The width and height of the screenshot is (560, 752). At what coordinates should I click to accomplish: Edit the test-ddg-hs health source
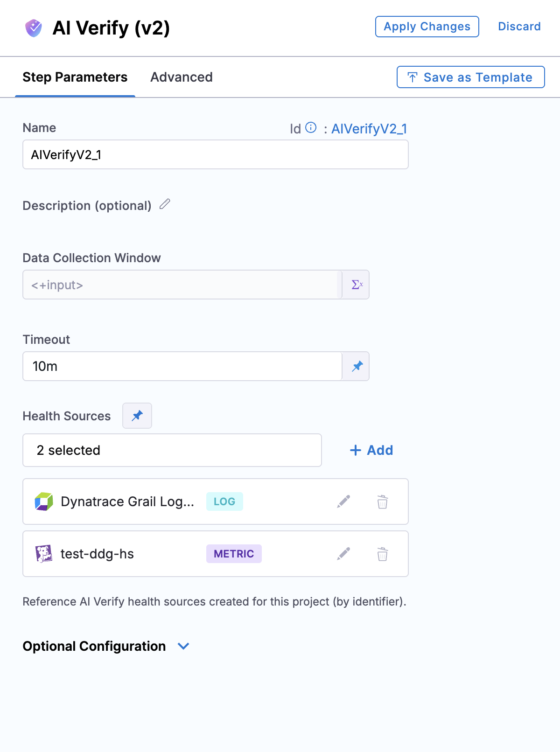click(x=343, y=554)
